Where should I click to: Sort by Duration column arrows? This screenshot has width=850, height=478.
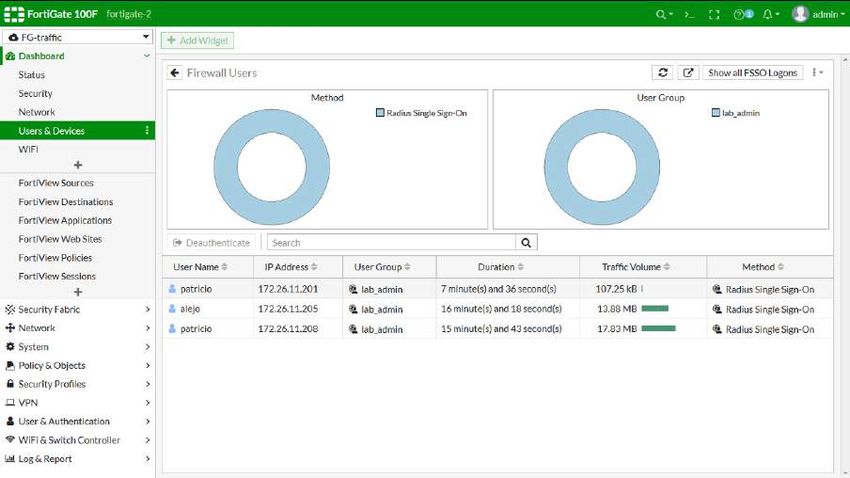(520, 267)
